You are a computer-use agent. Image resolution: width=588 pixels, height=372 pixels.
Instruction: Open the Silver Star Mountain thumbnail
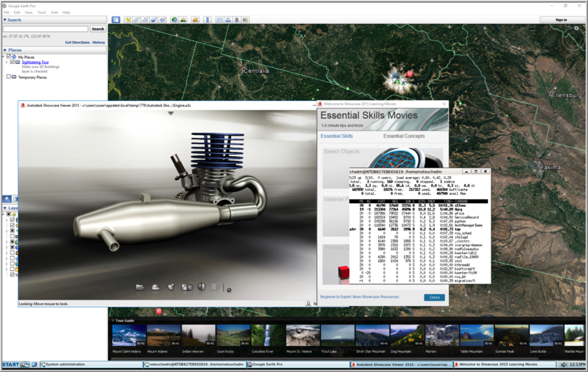tap(372, 335)
